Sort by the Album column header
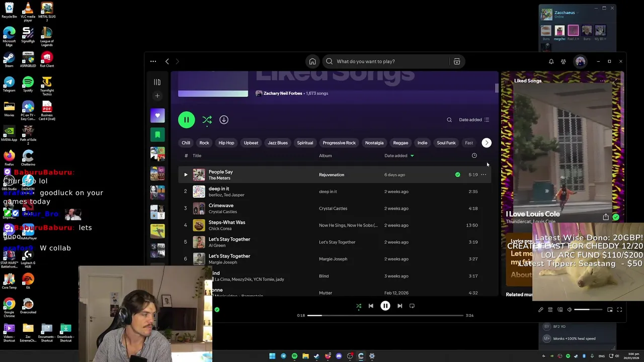The width and height of the screenshot is (644, 362). 326,156
